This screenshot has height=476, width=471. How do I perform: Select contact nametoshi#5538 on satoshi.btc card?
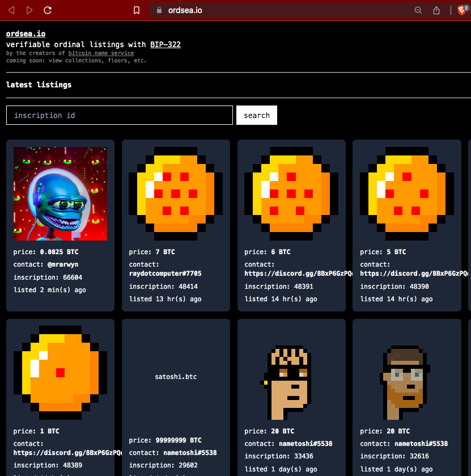(190, 453)
